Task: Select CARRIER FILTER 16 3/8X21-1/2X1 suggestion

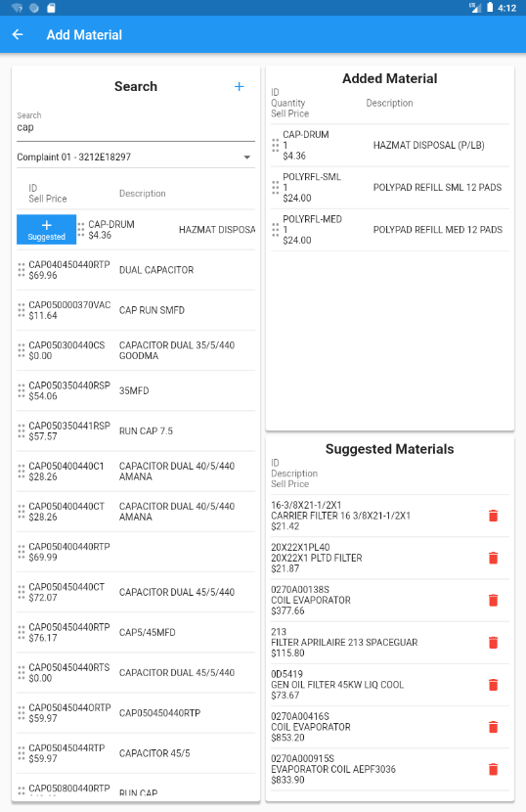Action: tap(340, 516)
